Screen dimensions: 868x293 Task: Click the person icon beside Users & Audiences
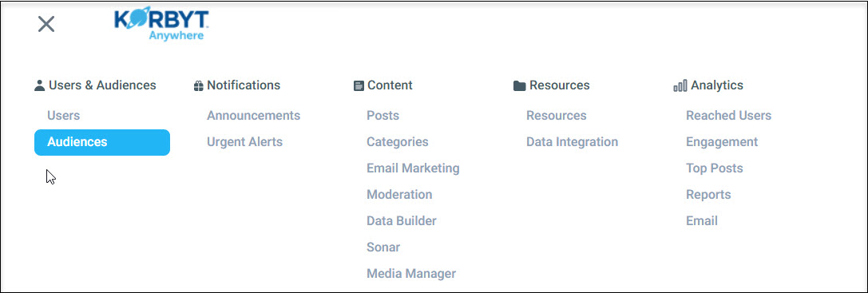pyautogui.click(x=39, y=86)
